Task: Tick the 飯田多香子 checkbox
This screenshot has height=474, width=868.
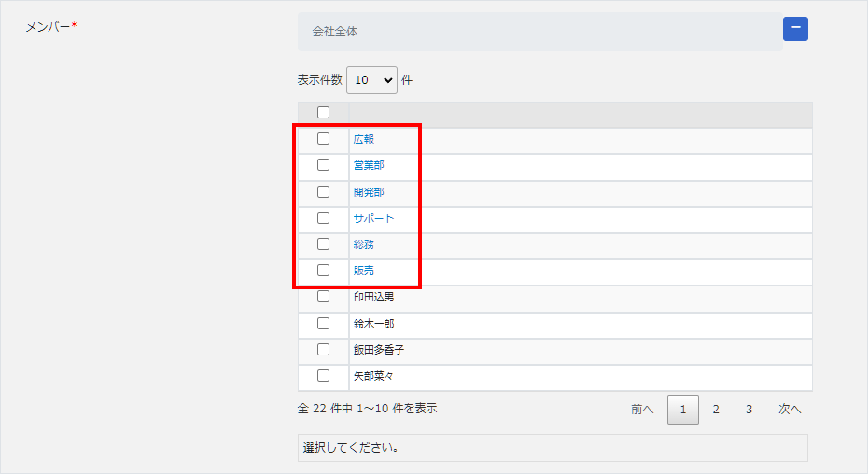Action: pyautogui.click(x=323, y=350)
